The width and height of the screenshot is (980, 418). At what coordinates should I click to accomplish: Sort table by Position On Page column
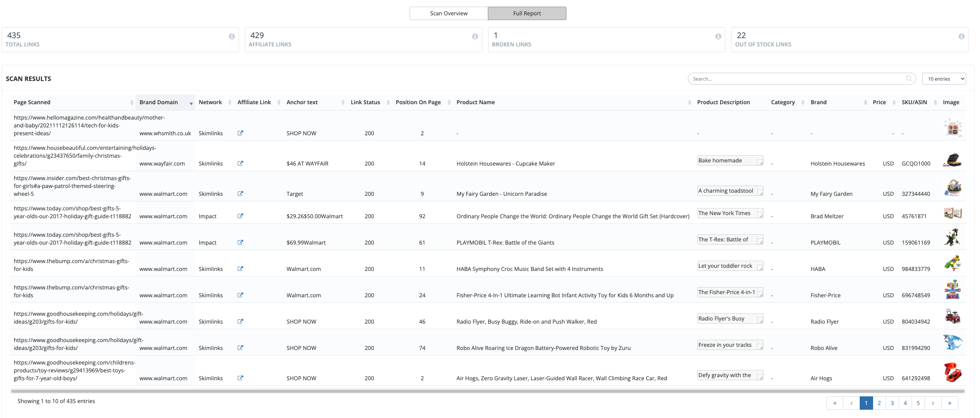coord(422,102)
